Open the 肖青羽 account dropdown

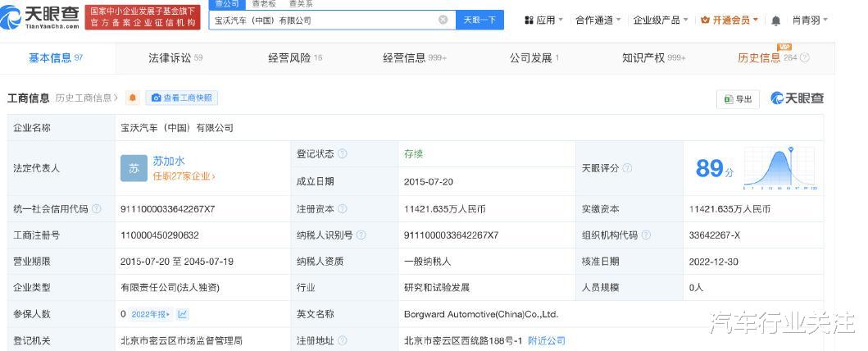click(x=810, y=20)
